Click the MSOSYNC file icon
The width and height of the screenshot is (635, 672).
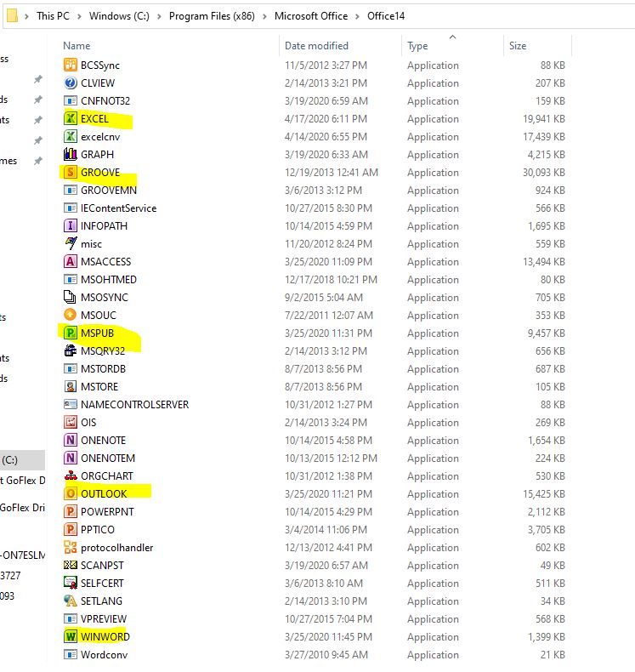tap(71, 298)
